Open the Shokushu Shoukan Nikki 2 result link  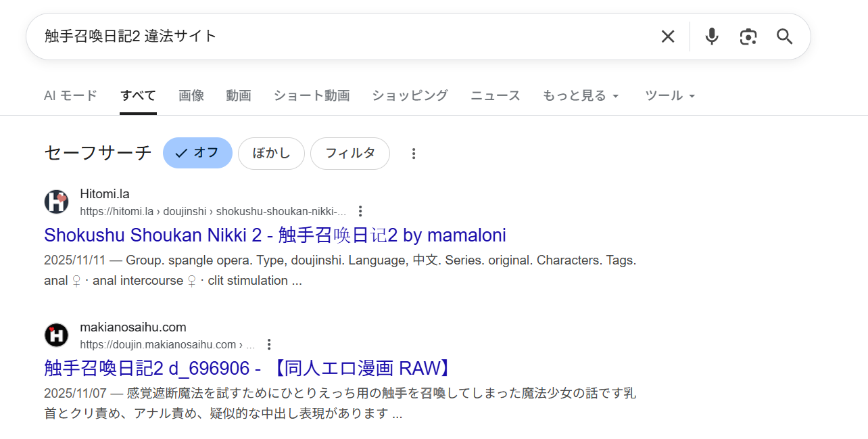point(274,235)
